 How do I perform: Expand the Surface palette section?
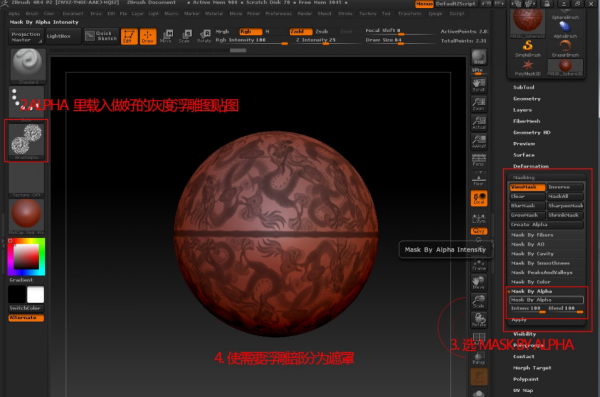523,155
